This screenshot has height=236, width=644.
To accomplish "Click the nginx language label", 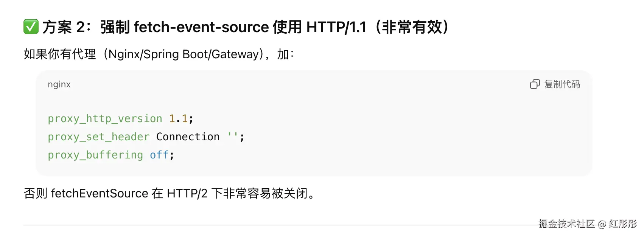I will coord(59,84).
